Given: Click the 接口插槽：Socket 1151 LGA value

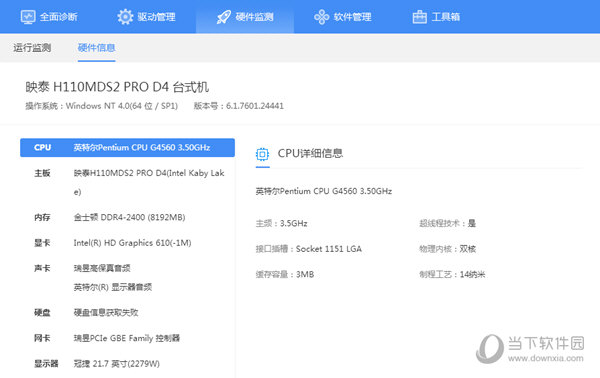Looking at the screenshot, I should [x=309, y=249].
